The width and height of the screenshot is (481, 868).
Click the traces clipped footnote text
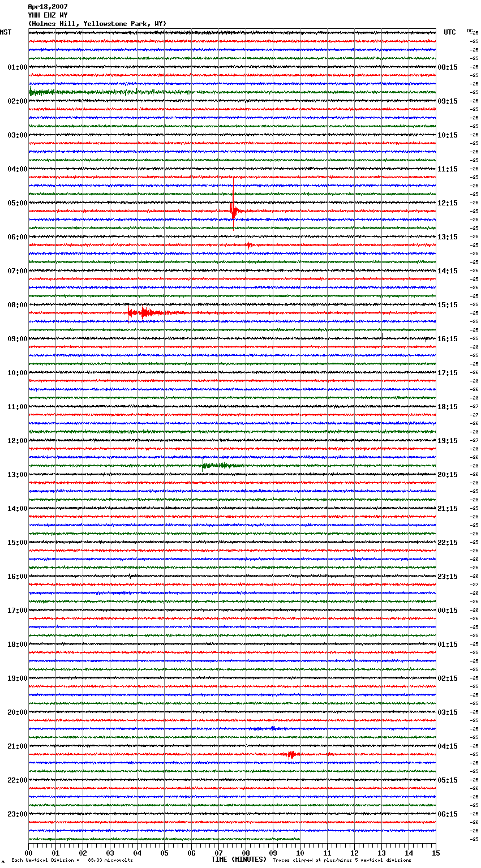coord(342,860)
